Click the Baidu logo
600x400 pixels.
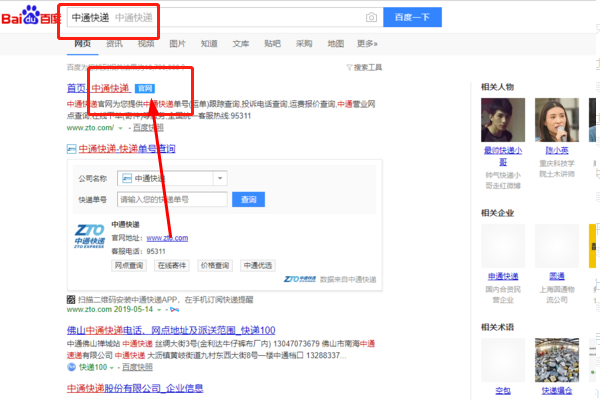coord(31,15)
